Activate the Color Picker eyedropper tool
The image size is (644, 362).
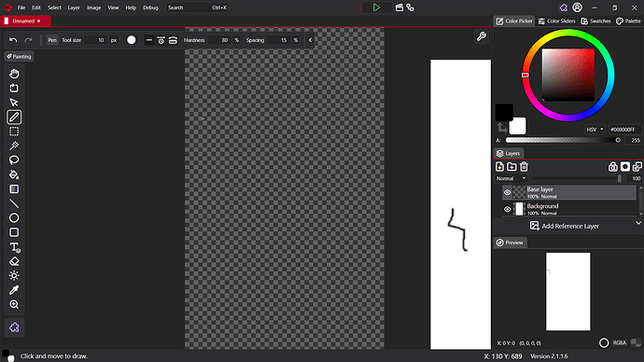click(x=14, y=290)
